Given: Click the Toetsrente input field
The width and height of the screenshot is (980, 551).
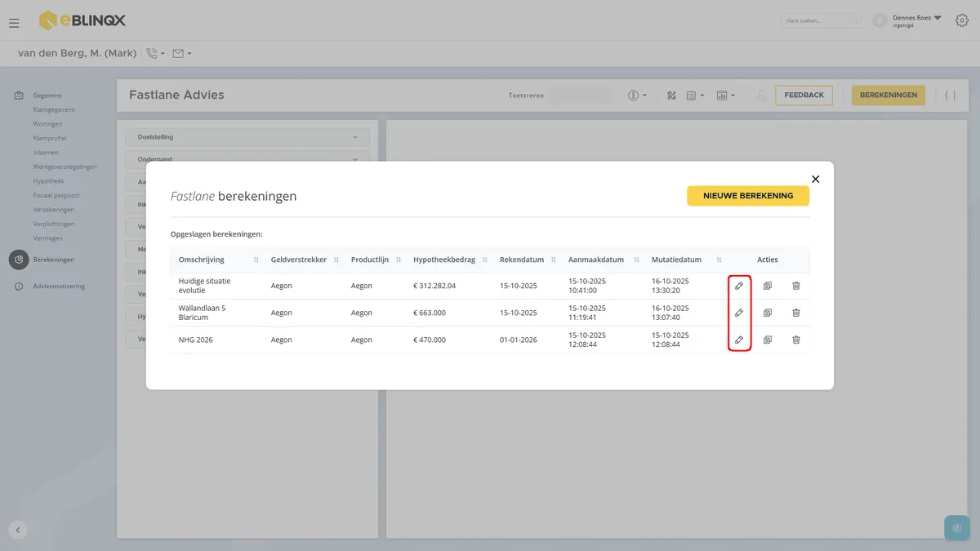Looking at the screenshot, I should [x=581, y=96].
